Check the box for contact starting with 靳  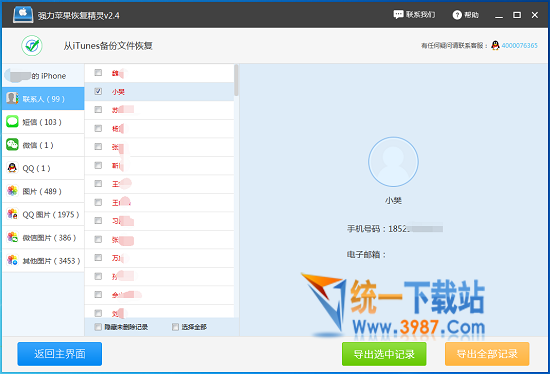coord(98,165)
